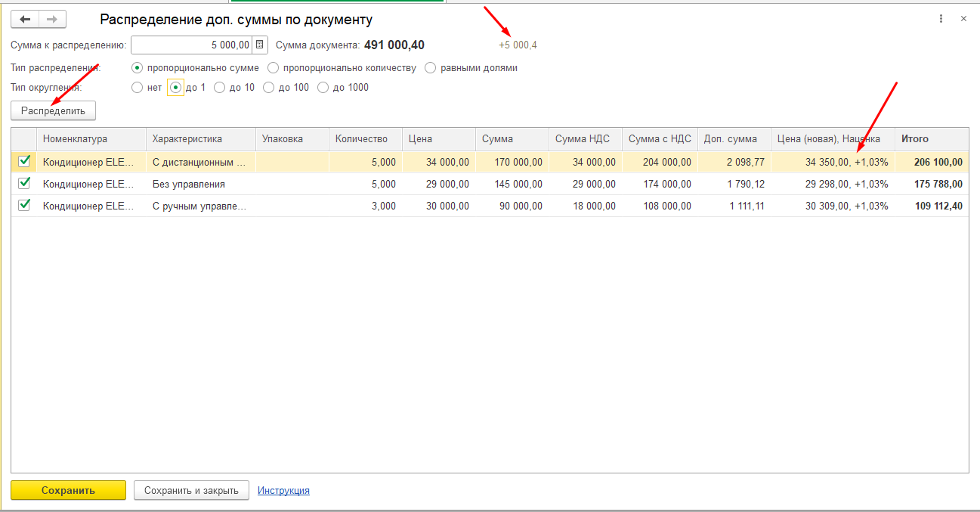Click the 'Доп. сумма' column header
Image resolution: width=980 pixels, height=512 pixels.
[734, 139]
